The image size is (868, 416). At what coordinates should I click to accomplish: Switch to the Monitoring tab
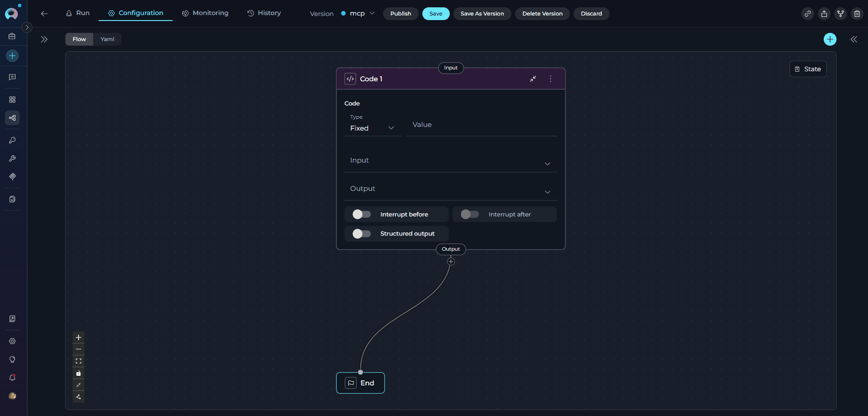(205, 13)
